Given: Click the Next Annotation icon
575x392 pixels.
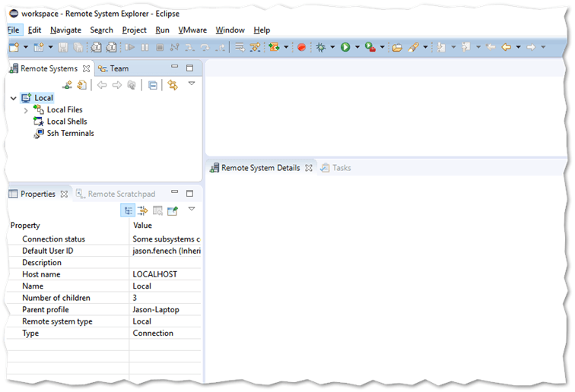Looking at the screenshot, I should tap(441, 47).
